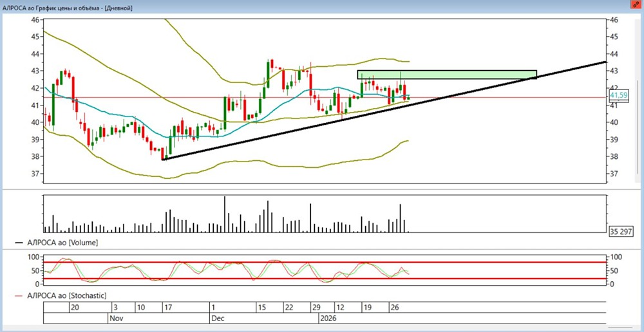Click the 29 date label on time axis

(317, 308)
